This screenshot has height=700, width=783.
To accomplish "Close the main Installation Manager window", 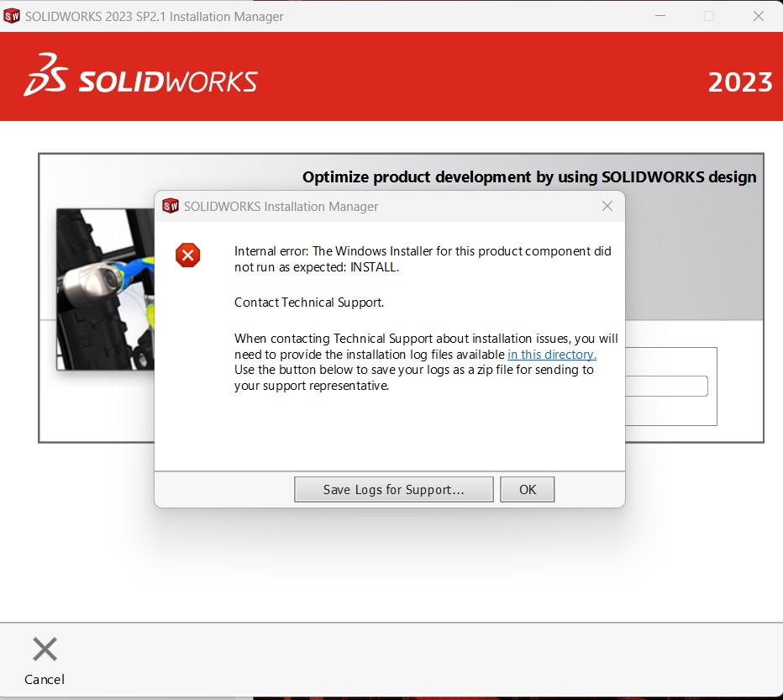I will pos(759,16).
